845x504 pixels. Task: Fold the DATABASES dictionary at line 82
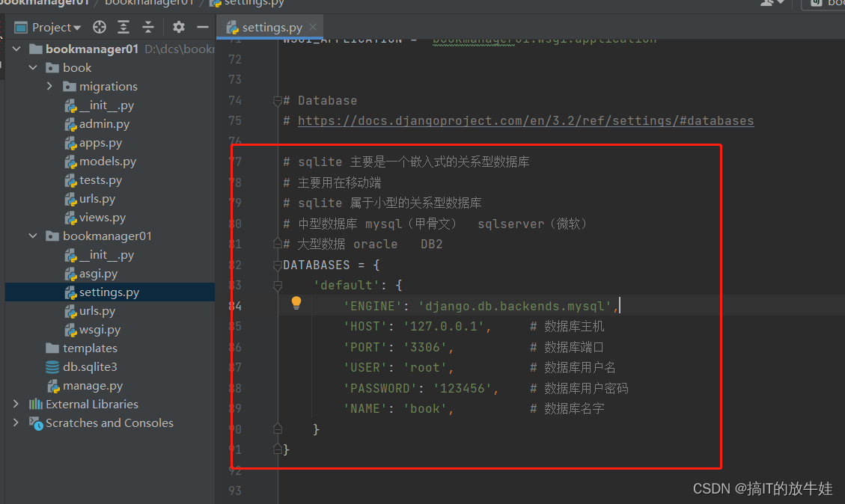pyautogui.click(x=278, y=265)
